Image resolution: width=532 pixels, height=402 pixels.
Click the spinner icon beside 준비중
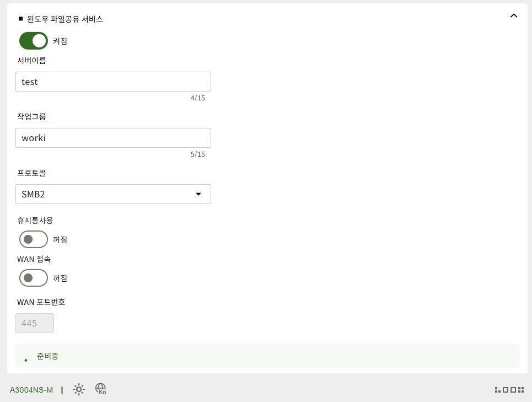click(26, 360)
